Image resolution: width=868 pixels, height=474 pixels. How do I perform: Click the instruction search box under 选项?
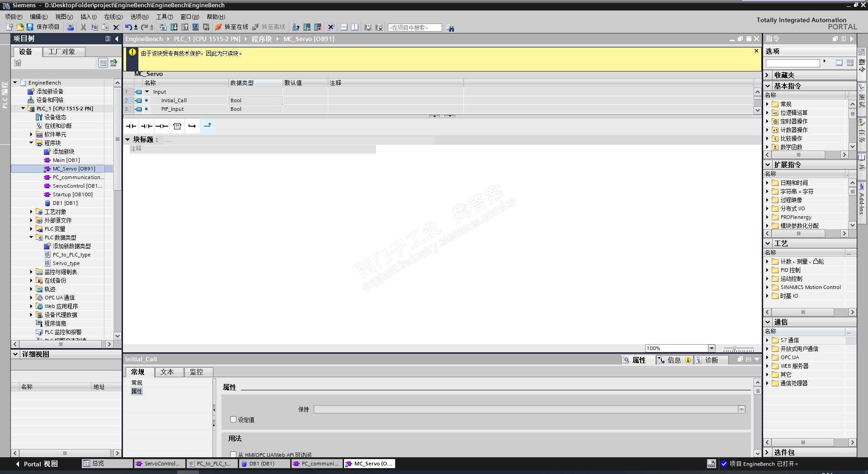point(793,63)
